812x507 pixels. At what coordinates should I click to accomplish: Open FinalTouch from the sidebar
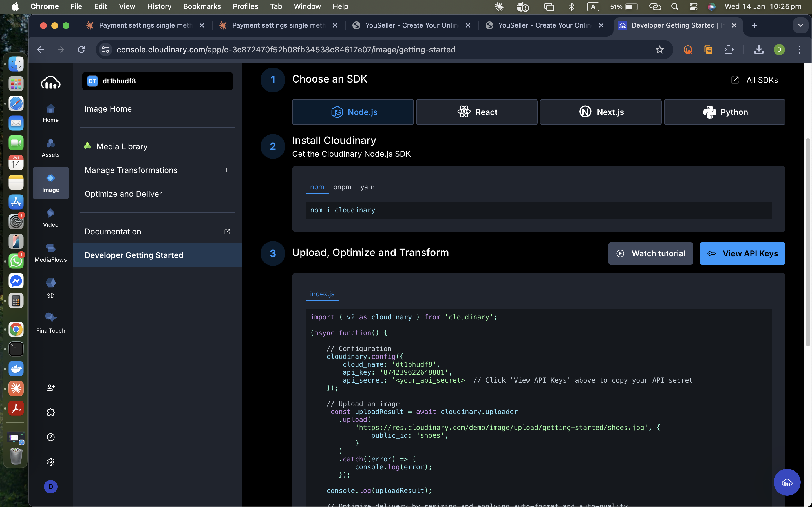pyautogui.click(x=51, y=322)
